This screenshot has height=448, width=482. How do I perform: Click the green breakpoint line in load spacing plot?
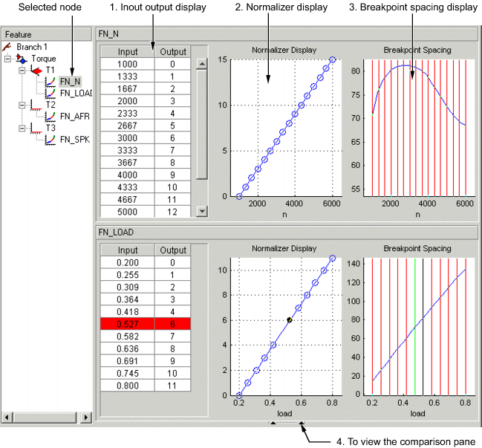tap(415, 327)
